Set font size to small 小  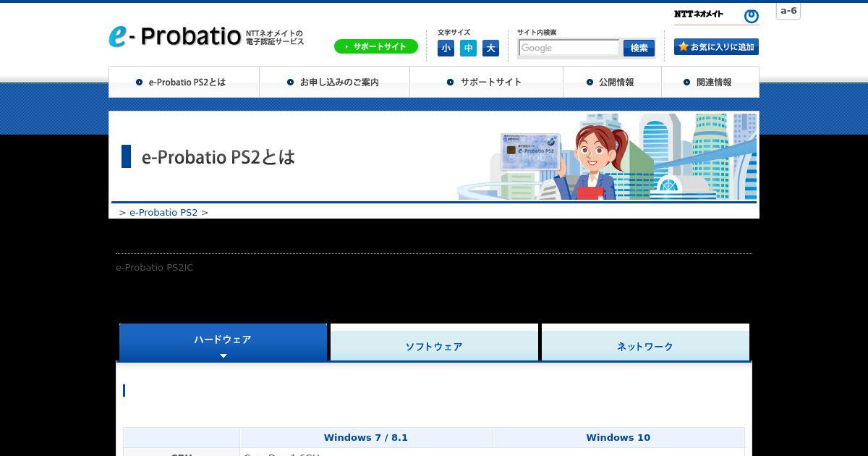[446, 48]
